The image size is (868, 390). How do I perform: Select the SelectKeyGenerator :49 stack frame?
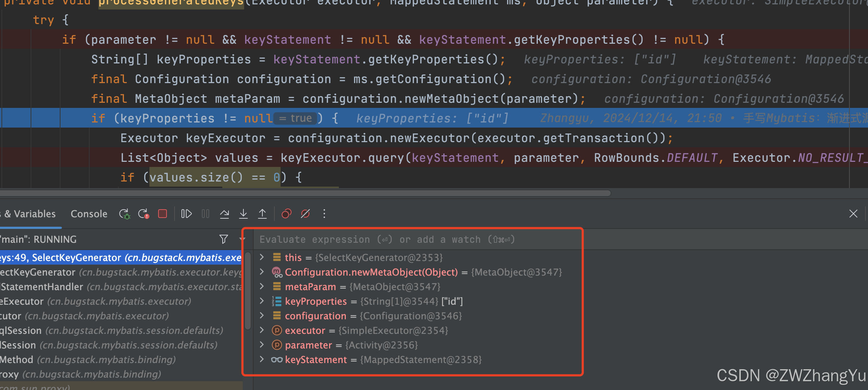[x=121, y=258]
